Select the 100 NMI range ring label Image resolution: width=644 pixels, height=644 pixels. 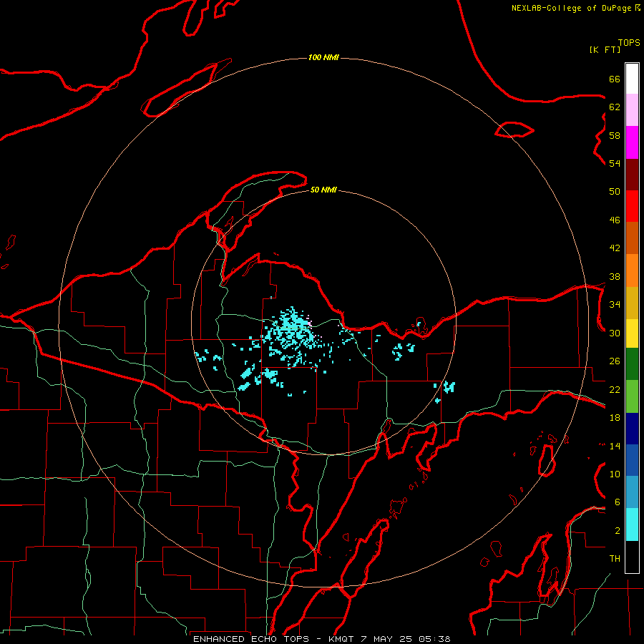pyautogui.click(x=323, y=57)
